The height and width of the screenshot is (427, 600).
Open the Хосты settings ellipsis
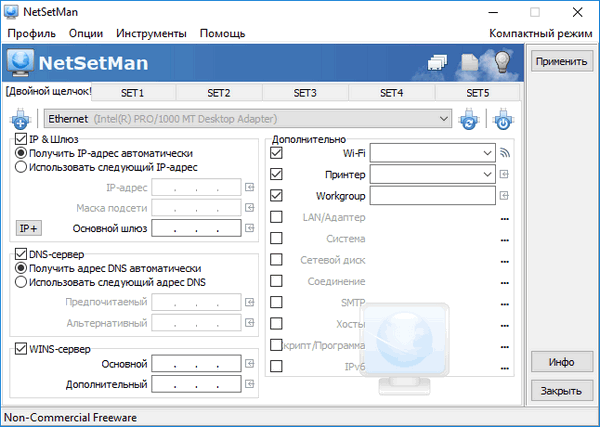505,326
